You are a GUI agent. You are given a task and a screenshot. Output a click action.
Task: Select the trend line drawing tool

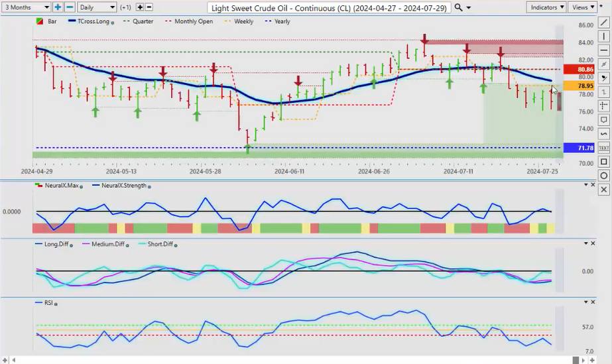[x=603, y=23]
